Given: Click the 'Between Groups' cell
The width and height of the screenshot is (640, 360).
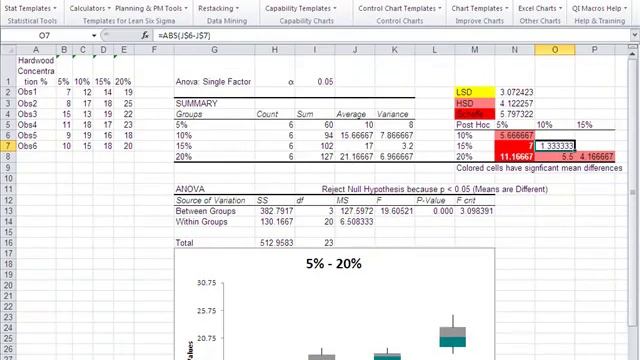Looking at the screenshot, I should pos(214,211).
